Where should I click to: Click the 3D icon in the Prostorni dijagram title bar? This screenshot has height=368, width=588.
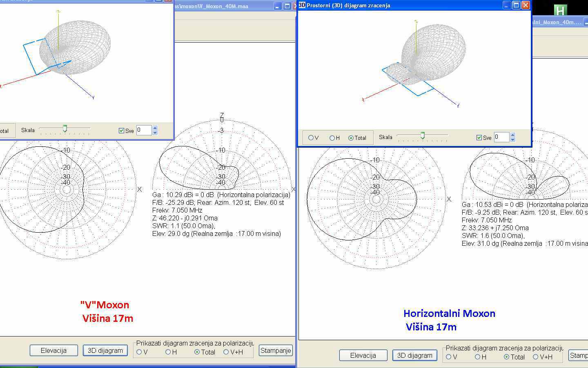302,5
